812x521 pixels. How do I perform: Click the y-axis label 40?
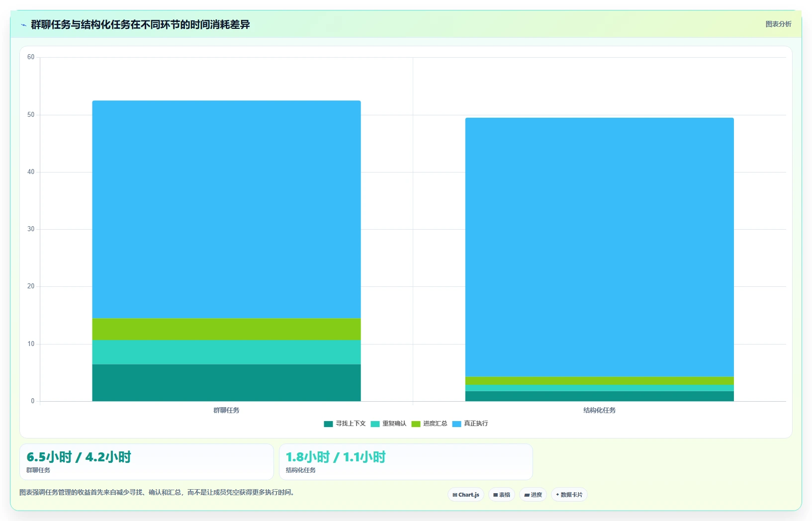(x=31, y=172)
